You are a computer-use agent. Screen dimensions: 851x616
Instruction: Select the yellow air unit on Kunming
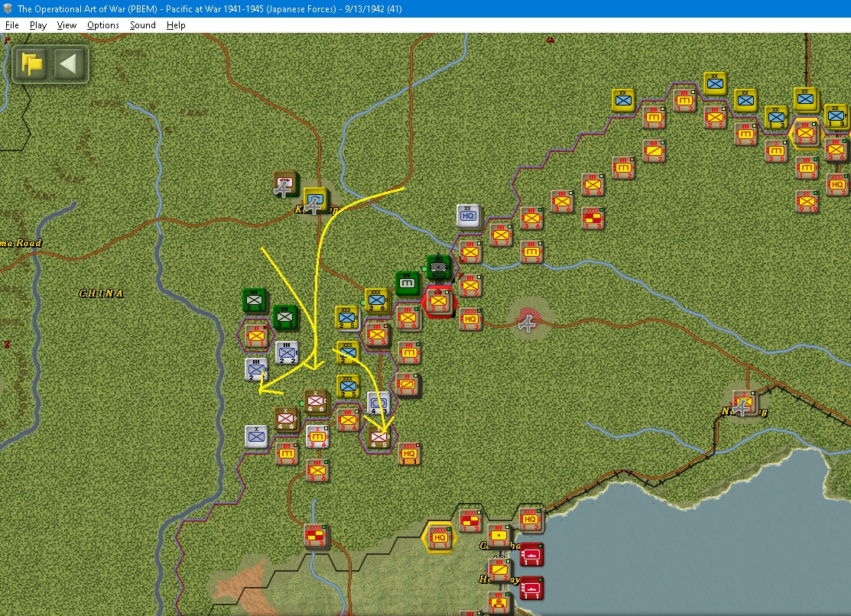[x=315, y=200]
